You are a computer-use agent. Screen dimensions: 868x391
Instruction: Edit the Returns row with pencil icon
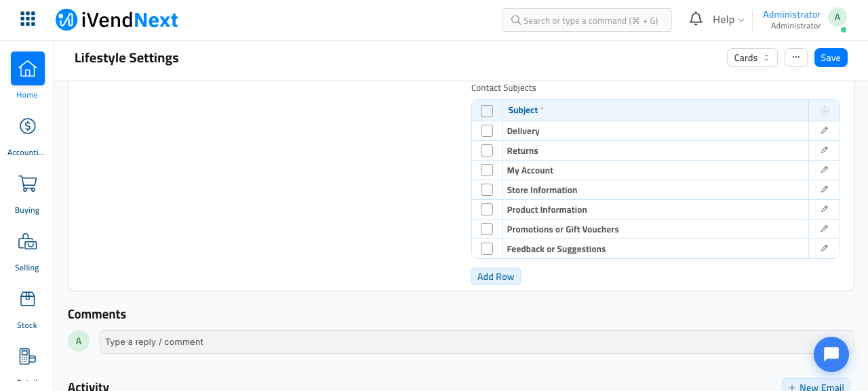pos(825,150)
